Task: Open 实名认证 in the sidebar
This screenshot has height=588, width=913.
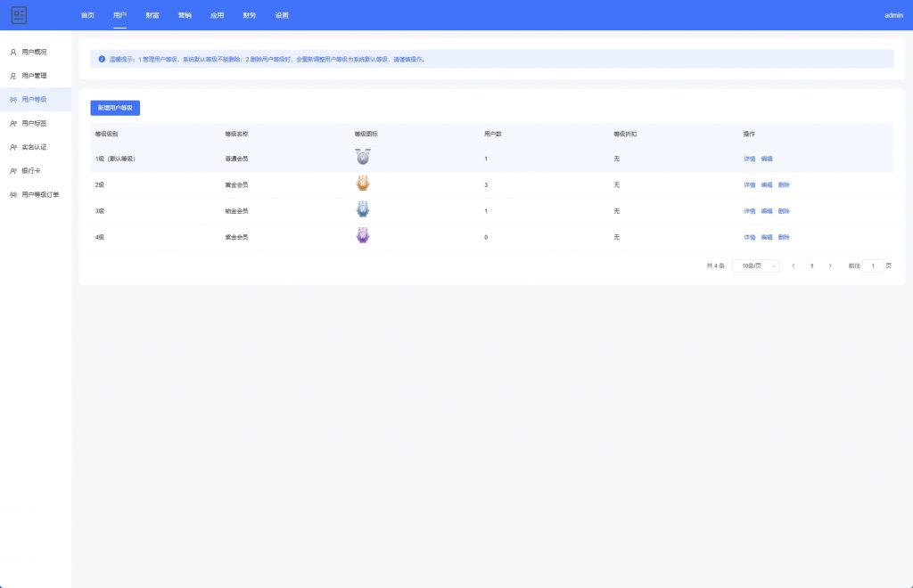Action: pos(34,147)
